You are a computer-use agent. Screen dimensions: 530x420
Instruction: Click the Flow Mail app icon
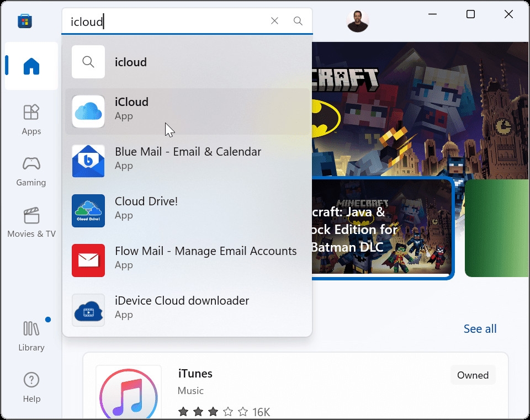point(88,260)
